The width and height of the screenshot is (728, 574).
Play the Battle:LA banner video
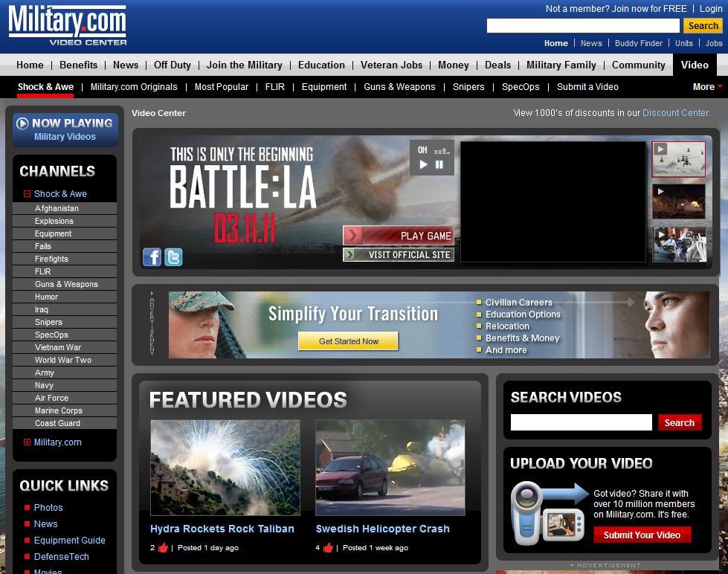[x=423, y=164]
